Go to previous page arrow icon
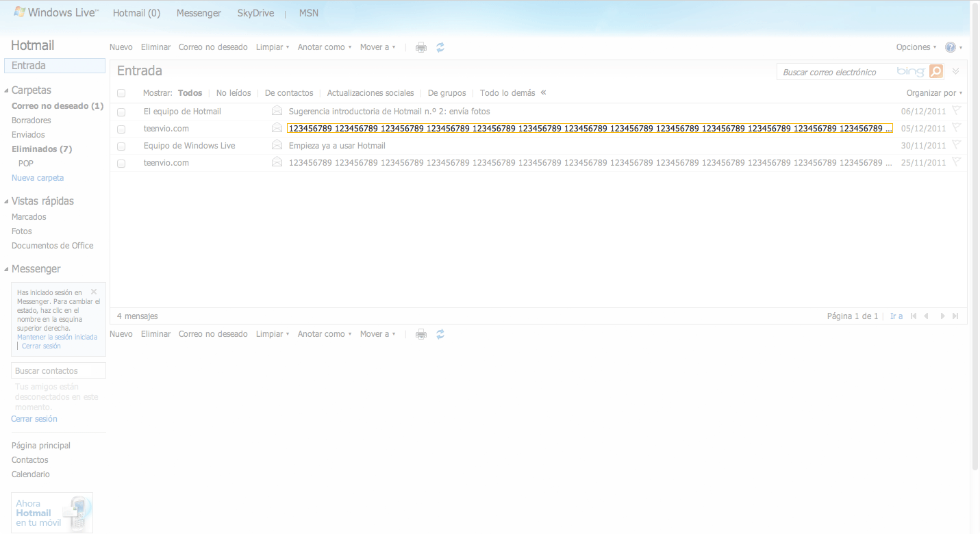980x534 pixels. pyautogui.click(x=927, y=316)
